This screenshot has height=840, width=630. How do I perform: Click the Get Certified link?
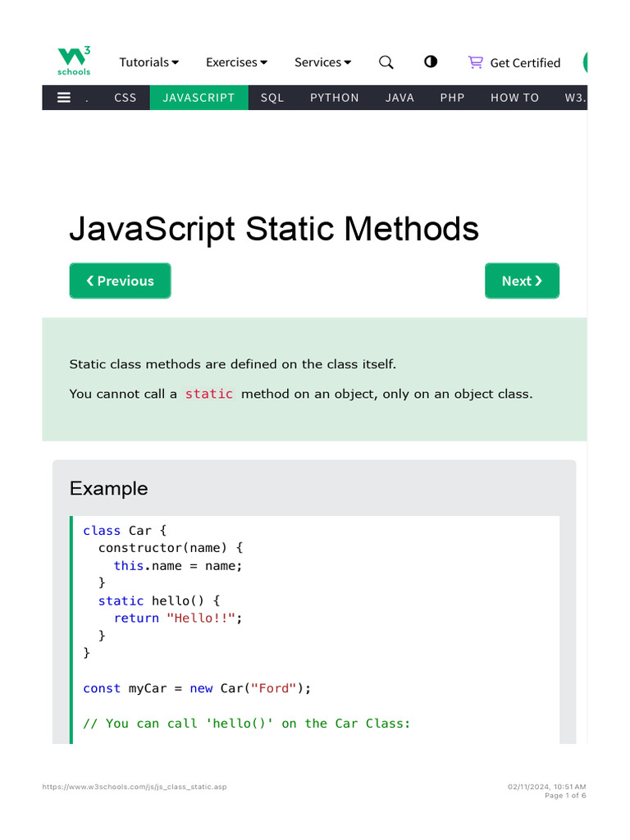(x=525, y=62)
